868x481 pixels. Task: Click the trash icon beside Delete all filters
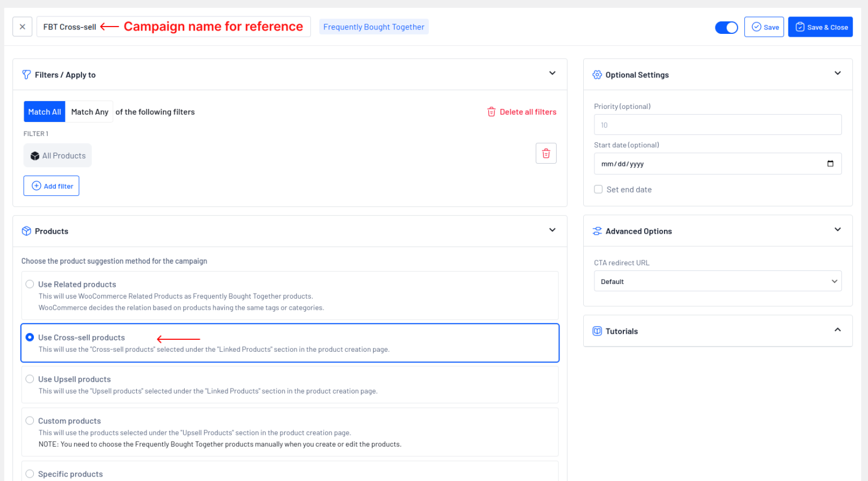pyautogui.click(x=491, y=112)
